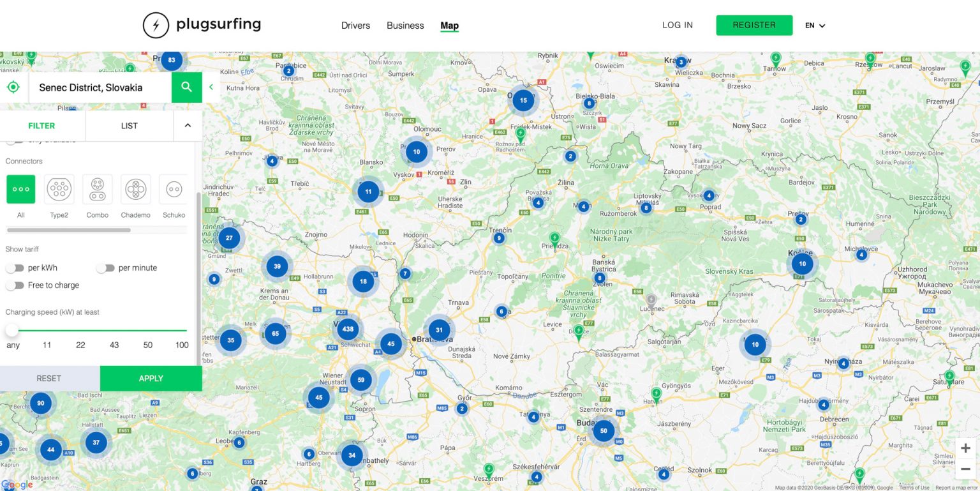The width and height of the screenshot is (980, 491).
Task: Toggle the per kWh tariff switch
Action: click(15, 268)
